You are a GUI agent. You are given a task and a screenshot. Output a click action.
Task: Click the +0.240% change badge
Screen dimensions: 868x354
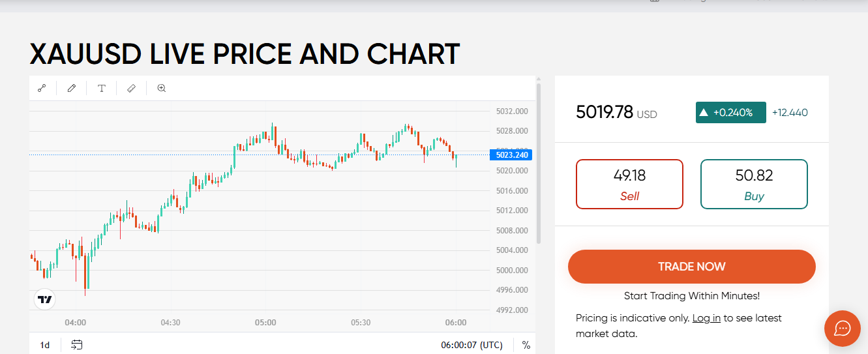click(x=731, y=112)
